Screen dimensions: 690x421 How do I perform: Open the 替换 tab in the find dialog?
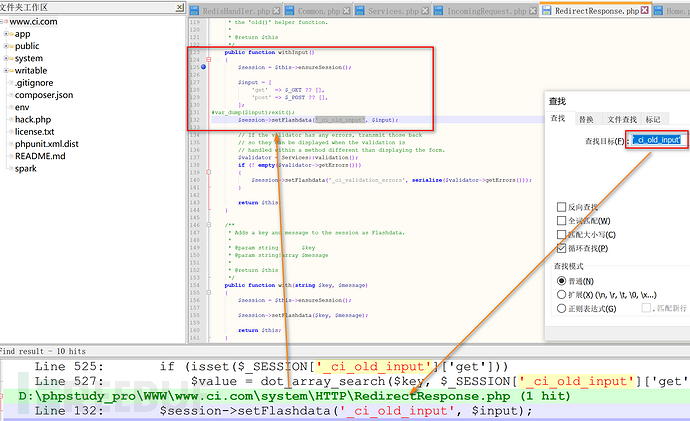[586, 119]
